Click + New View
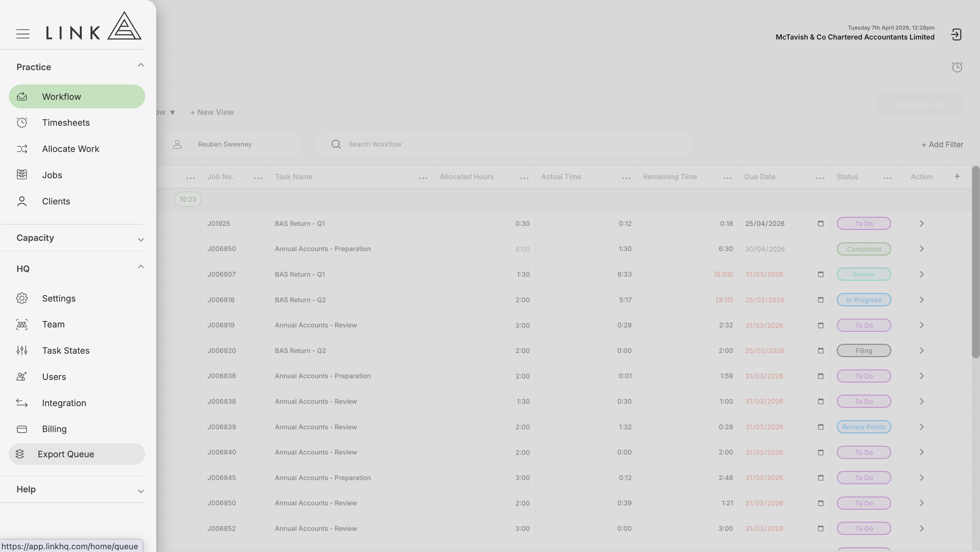 click(212, 112)
